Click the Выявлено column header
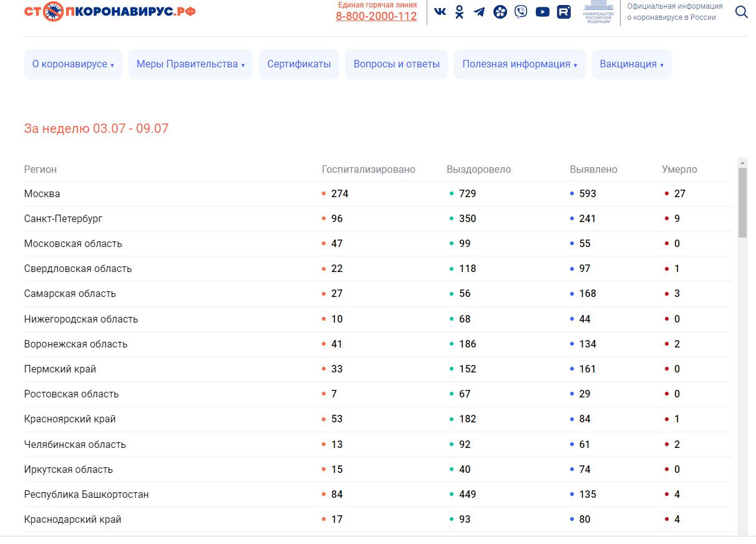This screenshot has height=544, width=756. point(594,170)
